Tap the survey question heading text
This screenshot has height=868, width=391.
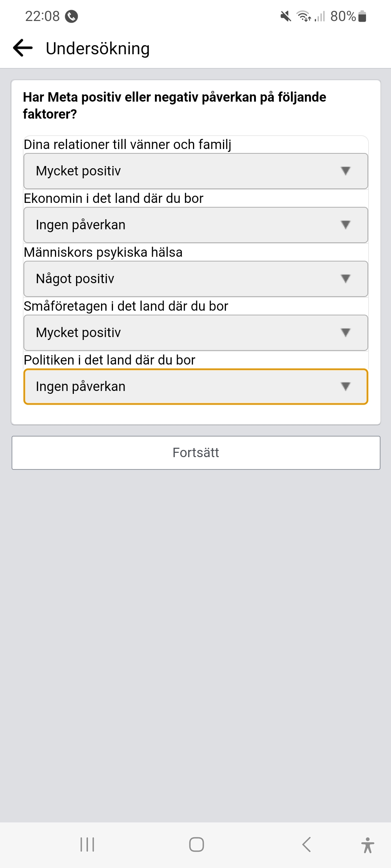(175, 105)
